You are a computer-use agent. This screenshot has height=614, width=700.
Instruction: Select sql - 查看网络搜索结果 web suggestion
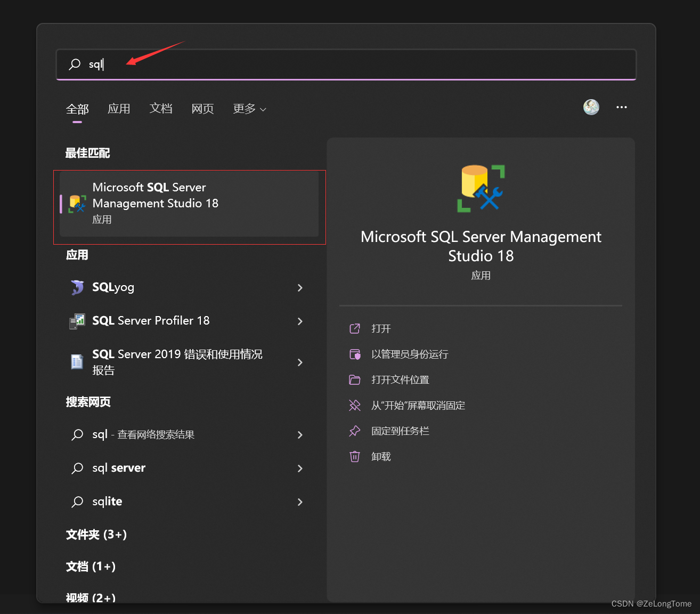[186, 435]
